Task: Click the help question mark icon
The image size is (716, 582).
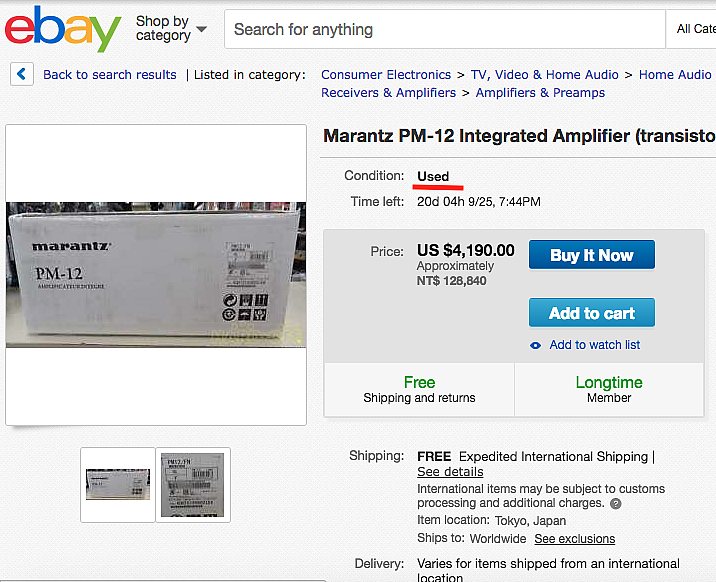Action: tap(616, 503)
